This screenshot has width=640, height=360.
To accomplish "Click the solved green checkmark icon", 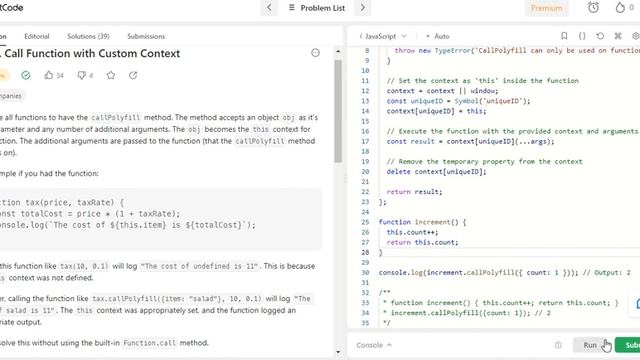I will pyautogui.click(x=26, y=75).
